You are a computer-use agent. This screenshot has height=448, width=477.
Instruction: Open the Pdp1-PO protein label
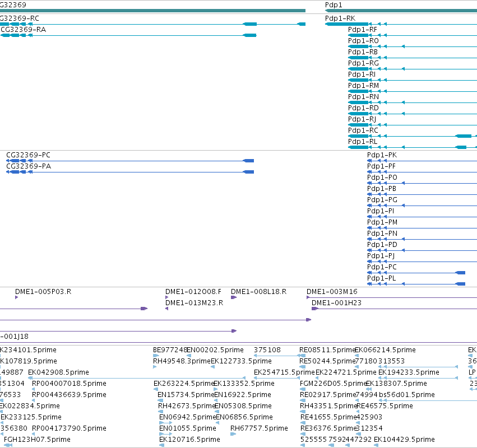(382, 178)
